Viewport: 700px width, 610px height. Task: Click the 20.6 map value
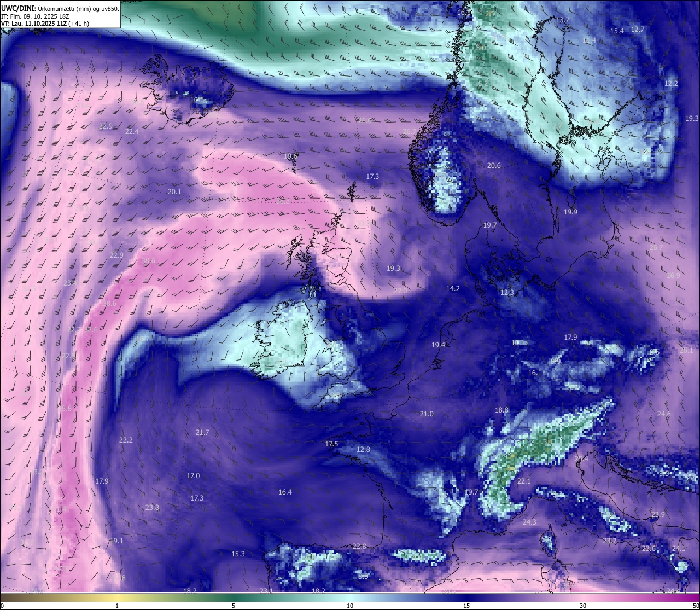(494, 165)
